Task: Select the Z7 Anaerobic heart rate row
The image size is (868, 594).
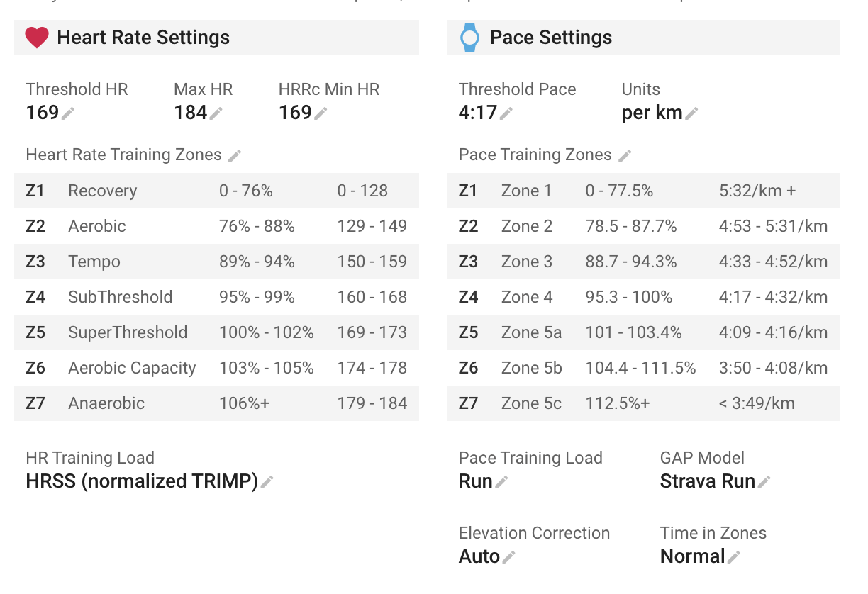Action: pos(216,403)
